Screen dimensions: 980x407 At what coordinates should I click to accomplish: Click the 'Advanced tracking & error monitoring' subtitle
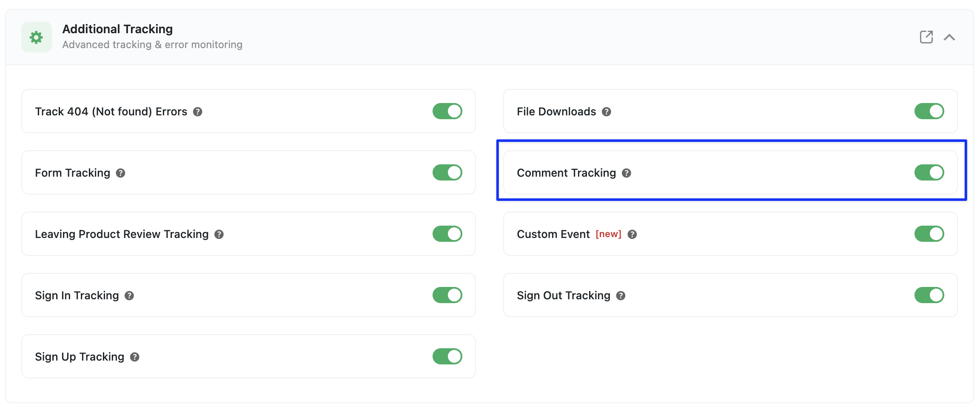click(x=152, y=45)
